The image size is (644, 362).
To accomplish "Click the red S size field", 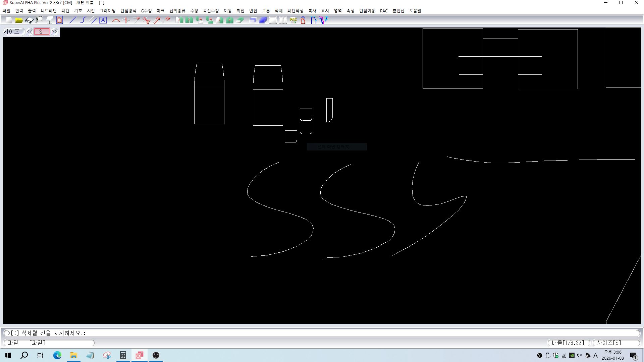I will (42, 32).
